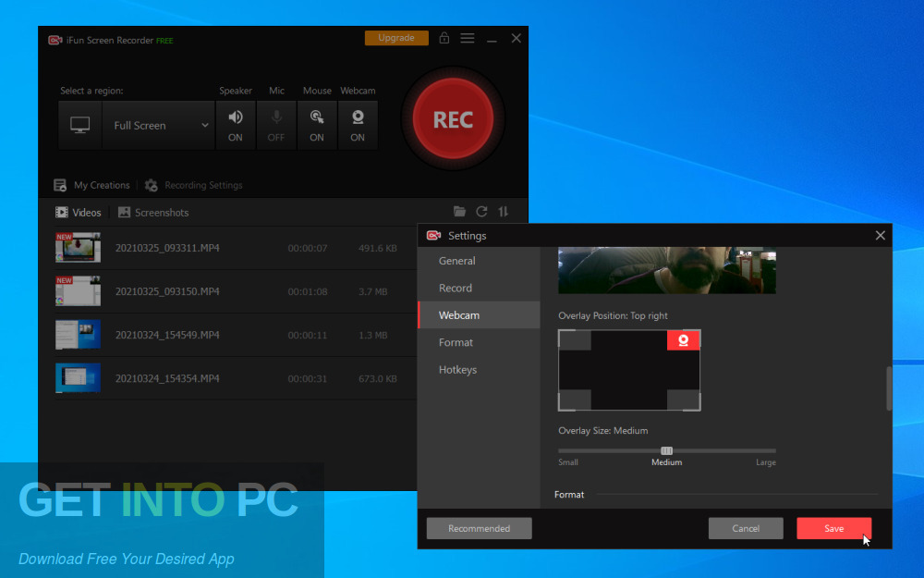Minimize the iFun Screen Recorder window
The height and width of the screenshot is (578, 924).
[x=492, y=39]
